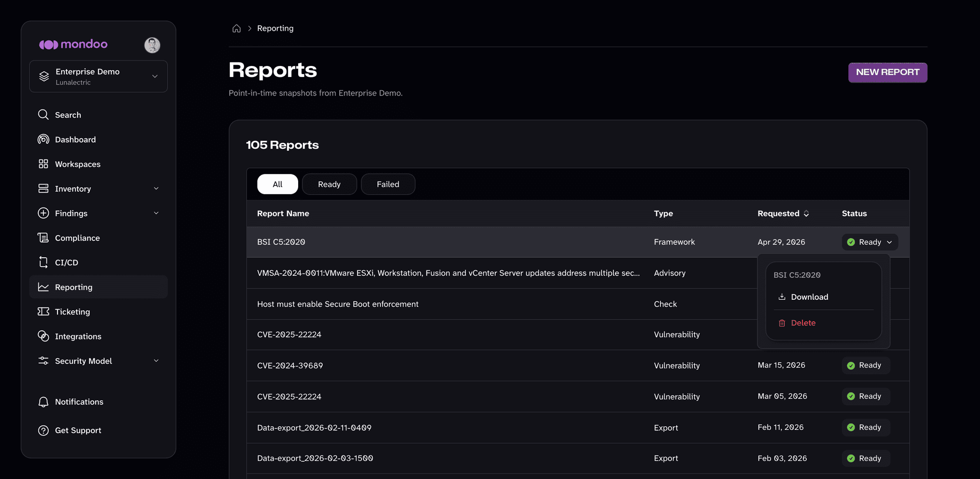
Task: Open the user avatar profile
Action: coord(152,45)
